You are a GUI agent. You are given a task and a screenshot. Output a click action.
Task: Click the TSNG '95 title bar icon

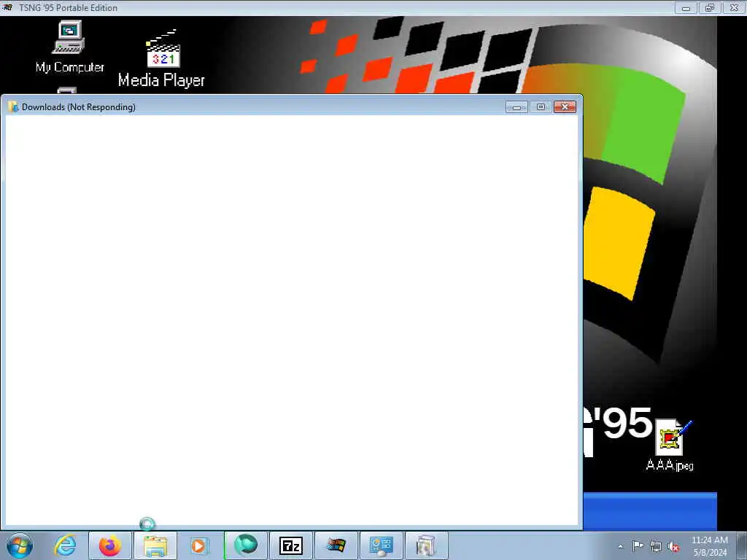point(7,7)
